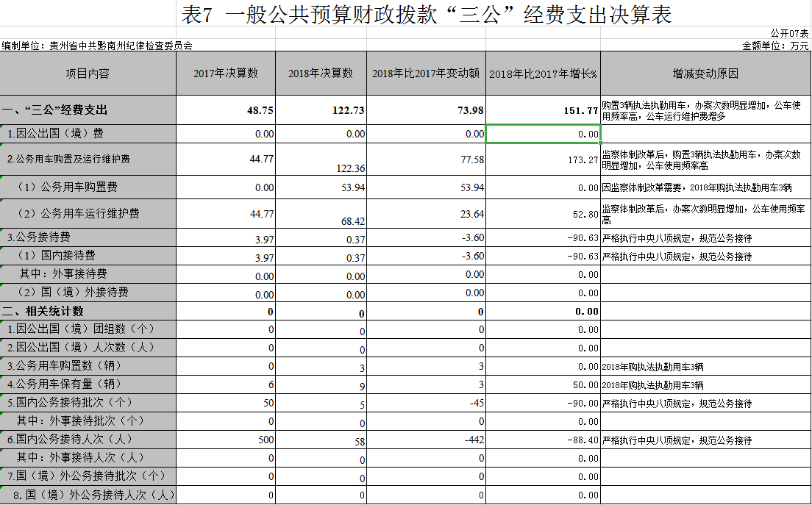Click the 其中：外事接待费 label cell
Image resolution: width=812 pixels, height=505 pixels.
88,274
